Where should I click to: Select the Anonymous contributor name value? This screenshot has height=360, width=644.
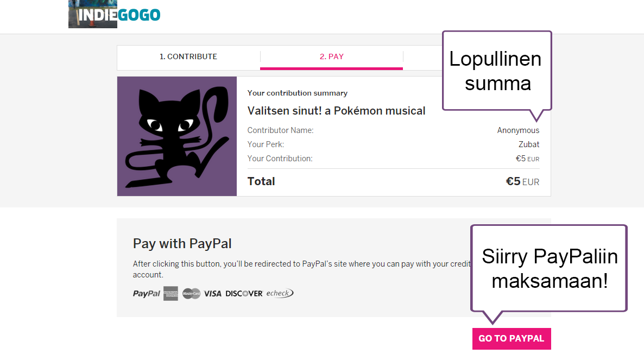[x=518, y=130]
